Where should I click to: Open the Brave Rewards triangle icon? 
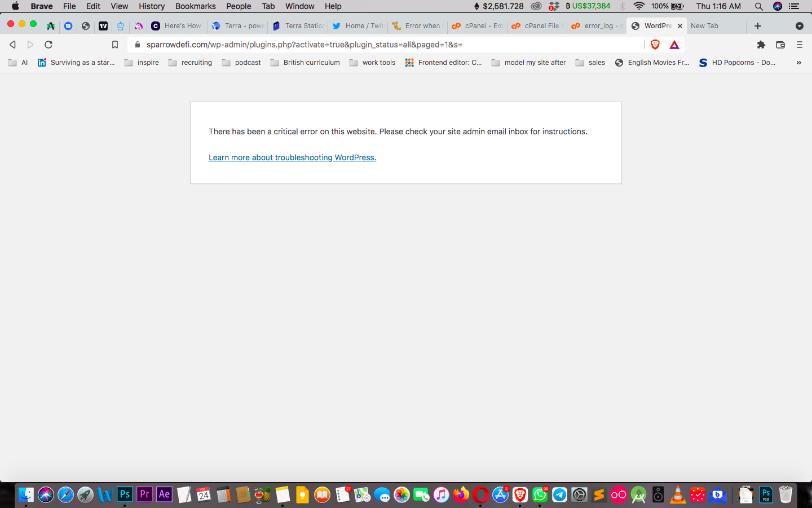[674, 45]
